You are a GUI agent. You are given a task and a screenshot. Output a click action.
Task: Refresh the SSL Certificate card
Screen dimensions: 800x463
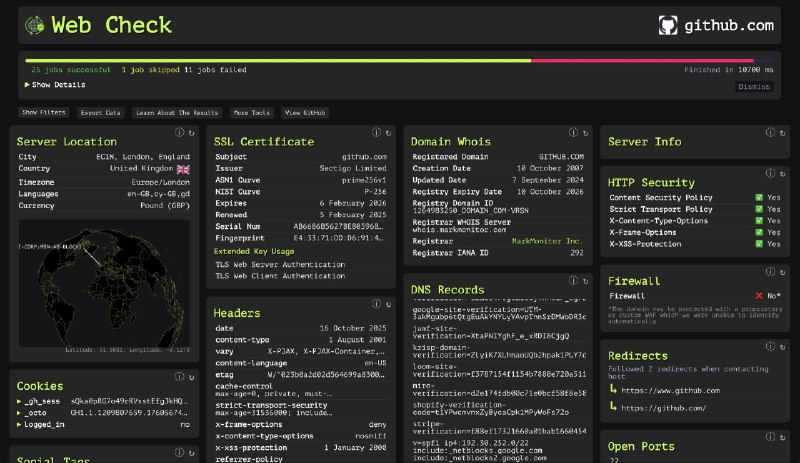[x=388, y=133]
